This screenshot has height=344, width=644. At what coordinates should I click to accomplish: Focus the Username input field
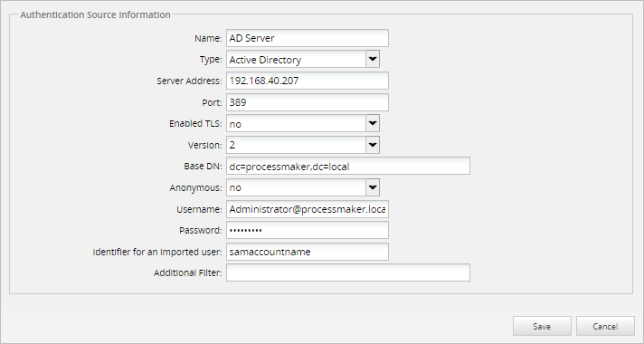(308, 209)
